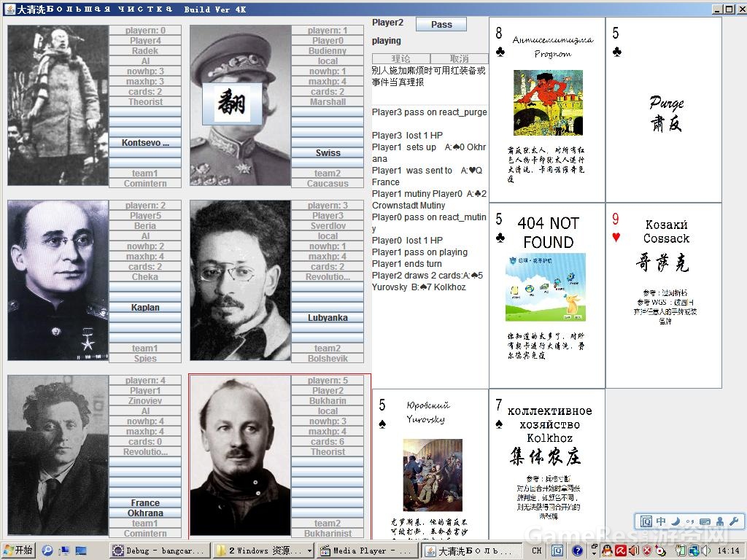747x560 pixels.
Task: Click the Lubyanka slot of Sverdlov
Action: point(328,318)
